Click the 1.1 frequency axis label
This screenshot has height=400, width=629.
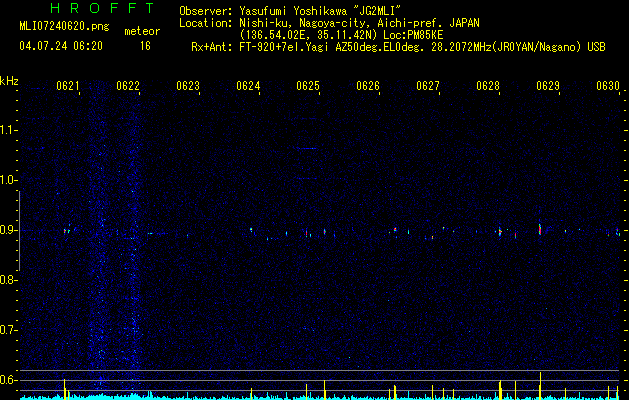coord(8,130)
